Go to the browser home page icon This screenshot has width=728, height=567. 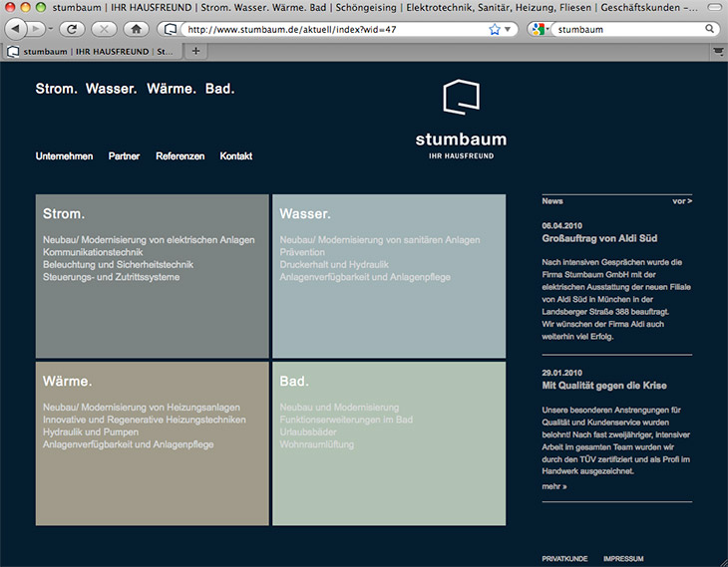pos(136,29)
